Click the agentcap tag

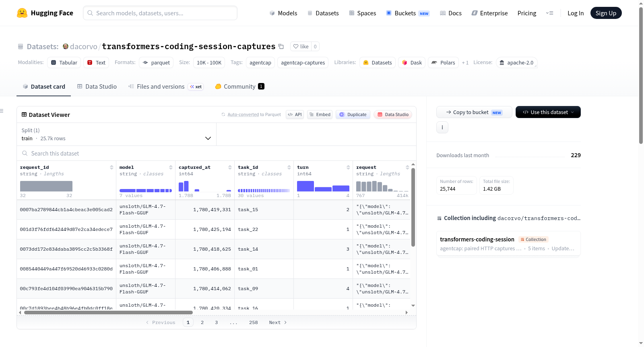pos(260,62)
